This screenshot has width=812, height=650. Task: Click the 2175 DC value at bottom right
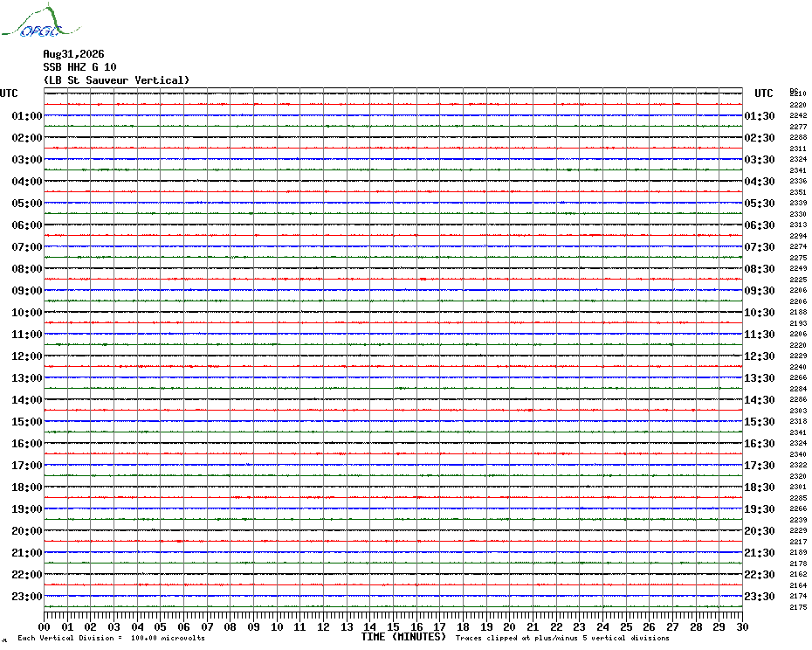pyautogui.click(x=798, y=607)
